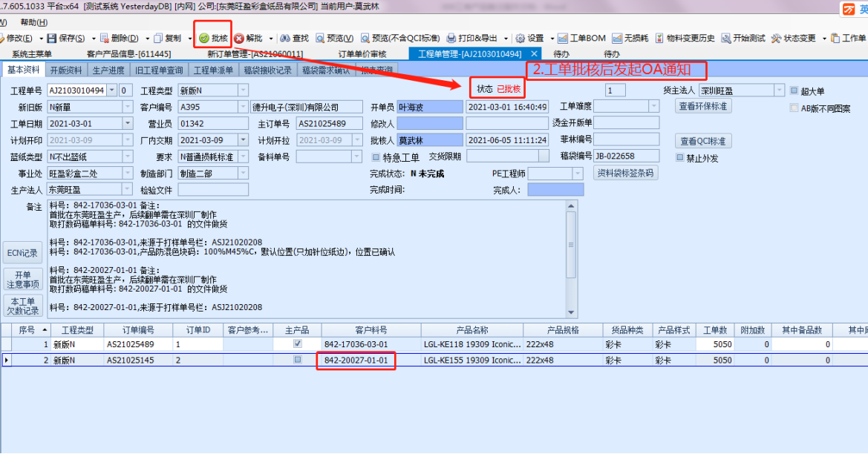Image resolution: width=868 pixels, height=454 pixels.
Task: Click the 客户料号 column header
Action: (371, 329)
